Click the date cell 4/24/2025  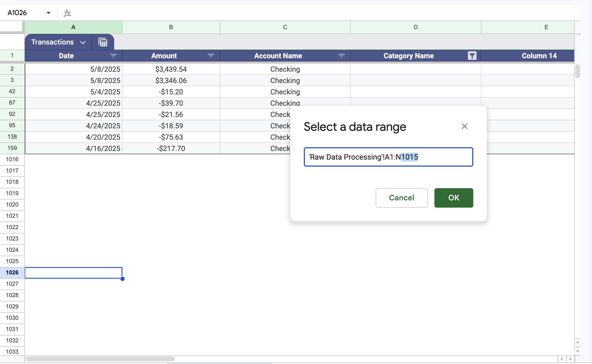coord(73,126)
